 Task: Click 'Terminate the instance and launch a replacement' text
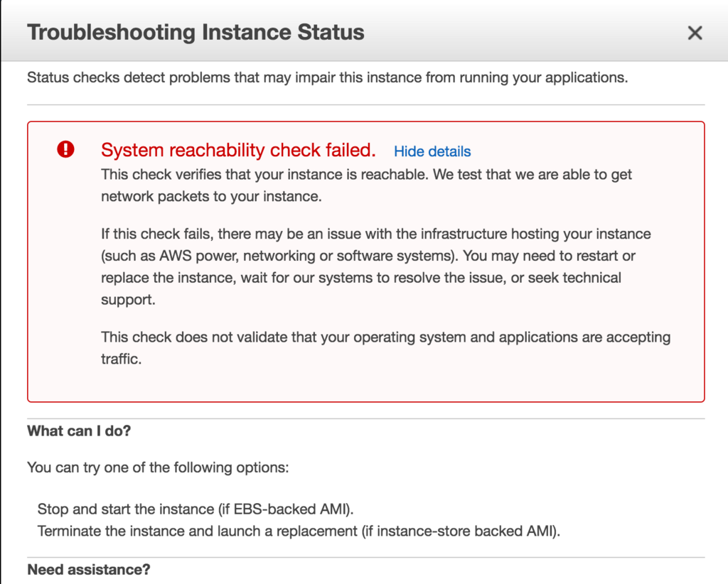pyautogui.click(x=299, y=531)
